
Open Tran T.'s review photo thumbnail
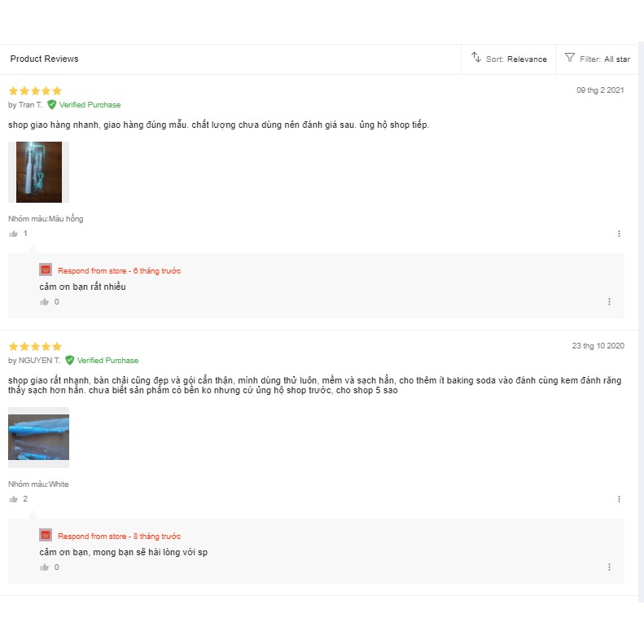coord(38,172)
